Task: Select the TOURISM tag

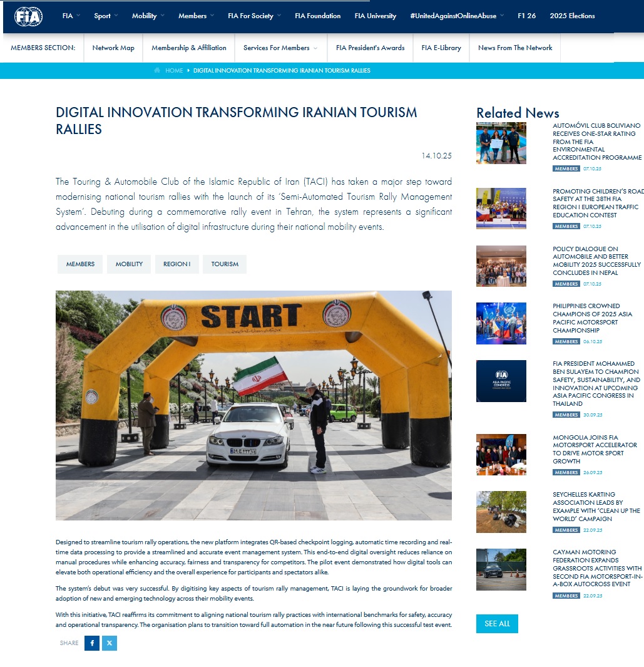Action: 225,264
